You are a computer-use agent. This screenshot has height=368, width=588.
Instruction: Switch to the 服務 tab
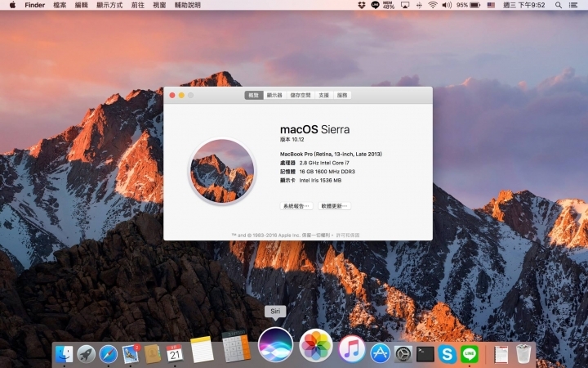[x=342, y=96]
